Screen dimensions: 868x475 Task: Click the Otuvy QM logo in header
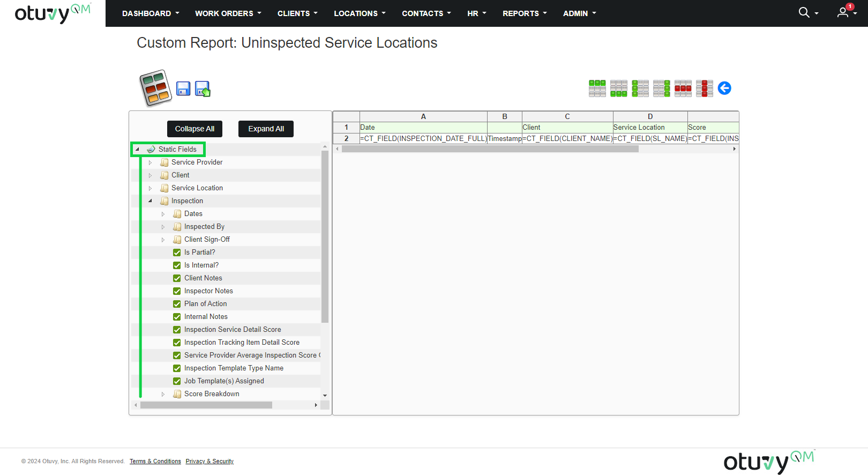pyautogui.click(x=53, y=13)
